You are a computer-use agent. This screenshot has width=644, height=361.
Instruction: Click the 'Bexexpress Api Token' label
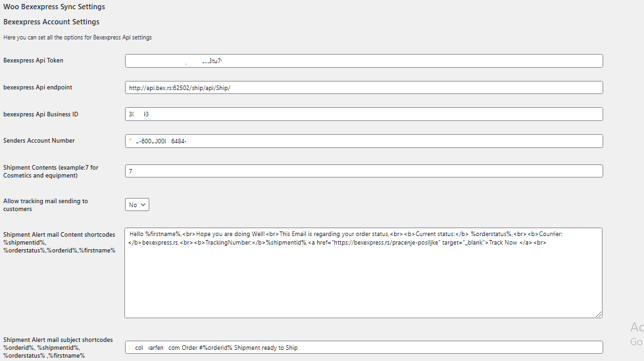click(34, 60)
